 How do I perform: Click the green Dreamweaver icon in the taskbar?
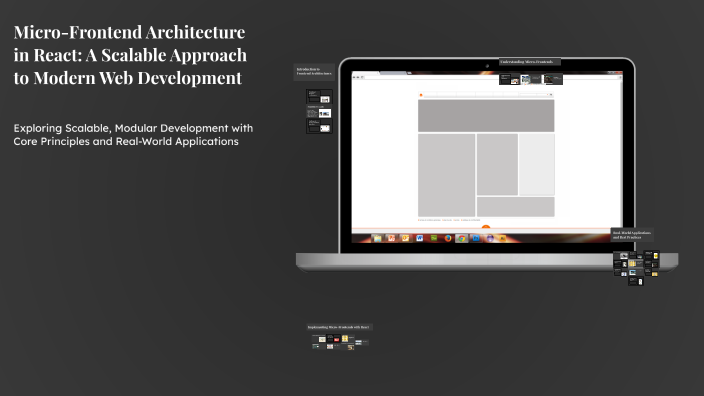coord(434,238)
